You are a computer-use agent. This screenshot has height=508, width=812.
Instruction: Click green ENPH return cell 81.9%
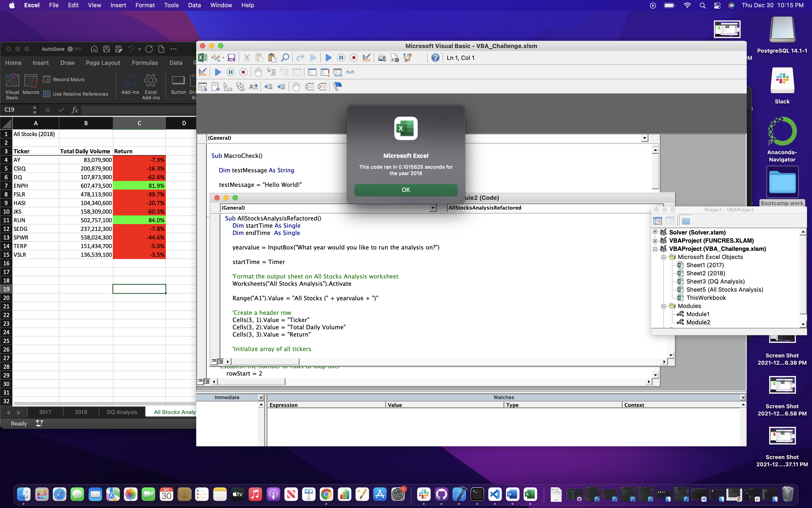coord(139,186)
